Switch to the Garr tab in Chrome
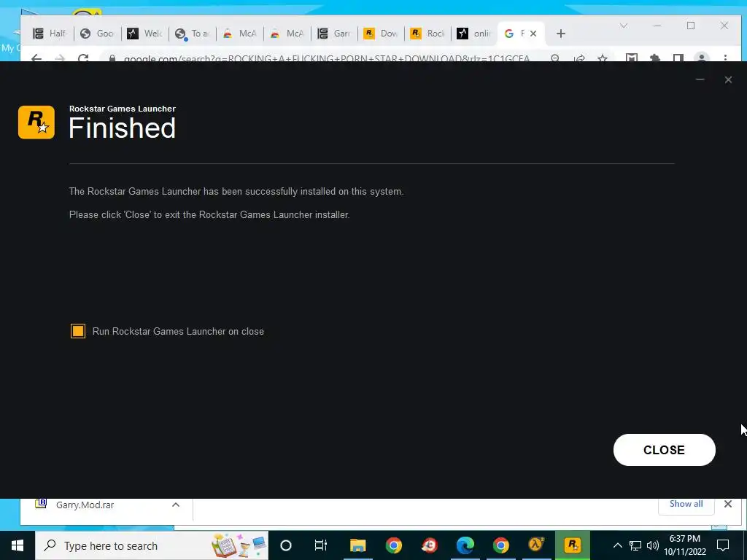The image size is (747, 560). (x=334, y=34)
